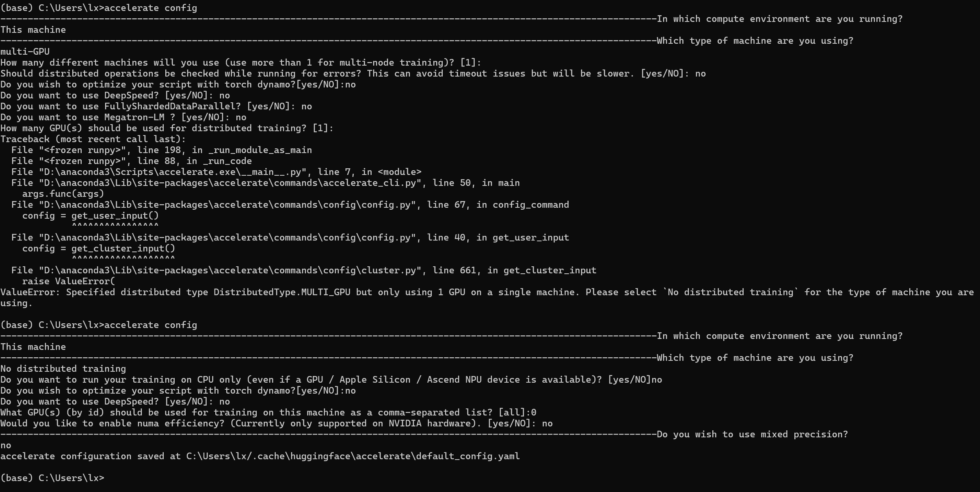Screen dimensions: 980x492
Task: Click 'raise ValueError(' line
Action: click(x=68, y=281)
